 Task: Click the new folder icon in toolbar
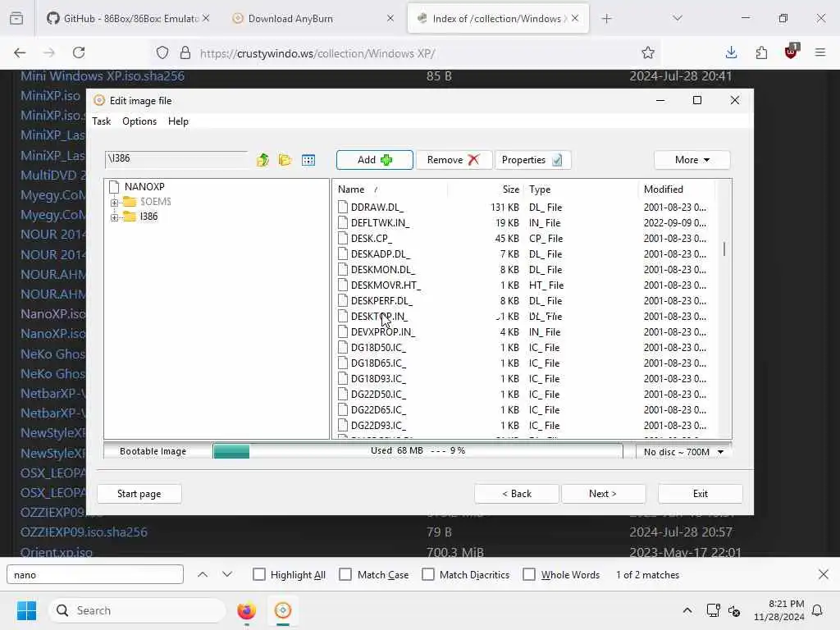pyautogui.click(x=285, y=160)
